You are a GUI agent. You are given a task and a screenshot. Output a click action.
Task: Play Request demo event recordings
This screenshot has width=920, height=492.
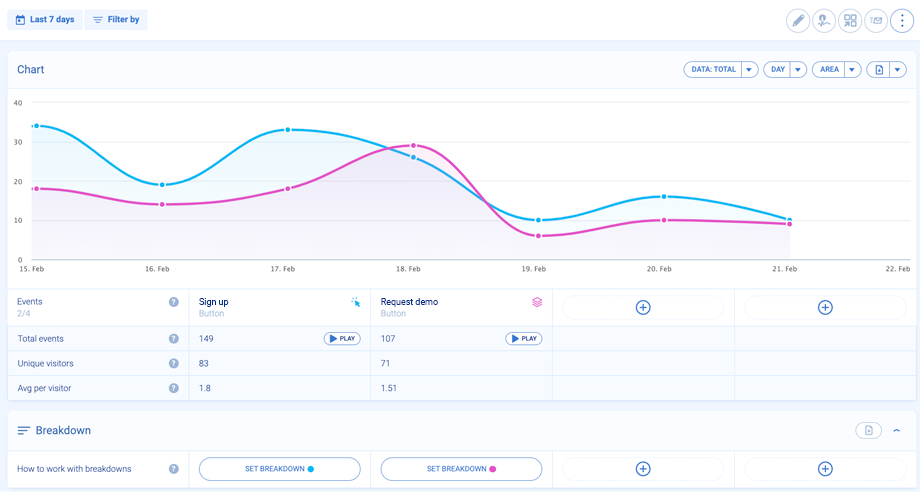coord(523,338)
